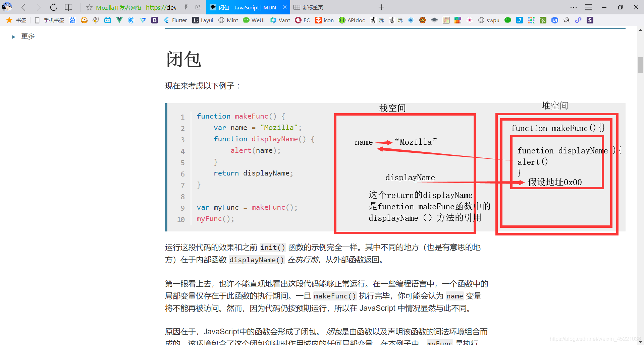Screen dimensions: 644x345
Task: Click the lightning speed-mode icon in address bar
Action: click(x=186, y=7)
